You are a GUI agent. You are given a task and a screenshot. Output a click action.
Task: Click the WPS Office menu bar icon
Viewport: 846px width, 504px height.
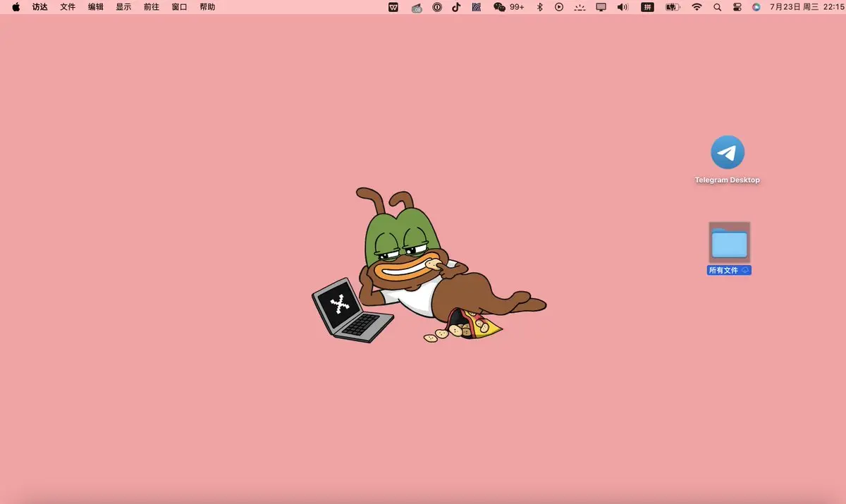393,7
